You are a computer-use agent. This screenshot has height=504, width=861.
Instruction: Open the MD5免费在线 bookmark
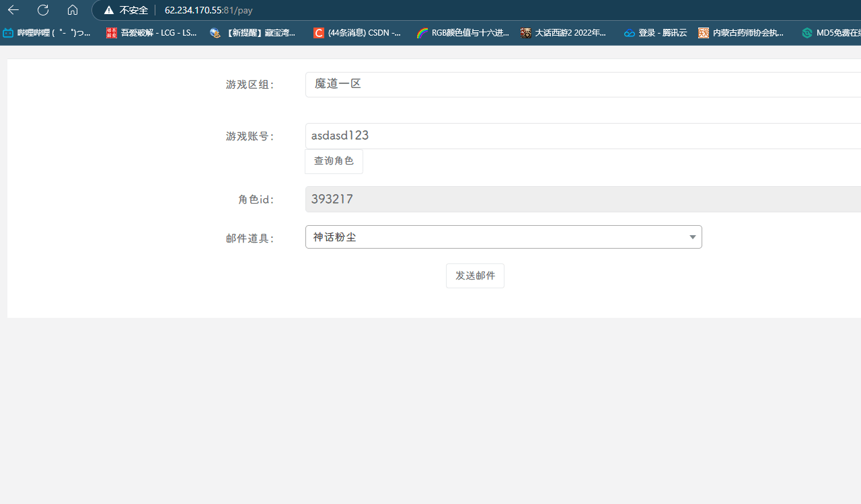(832, 32)
